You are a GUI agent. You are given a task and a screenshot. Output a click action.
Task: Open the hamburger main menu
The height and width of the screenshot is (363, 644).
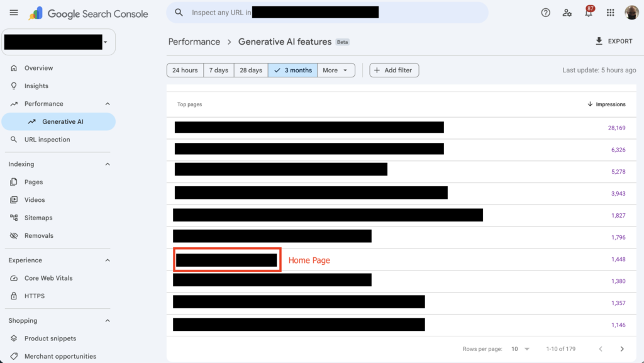tap(14, 13)
